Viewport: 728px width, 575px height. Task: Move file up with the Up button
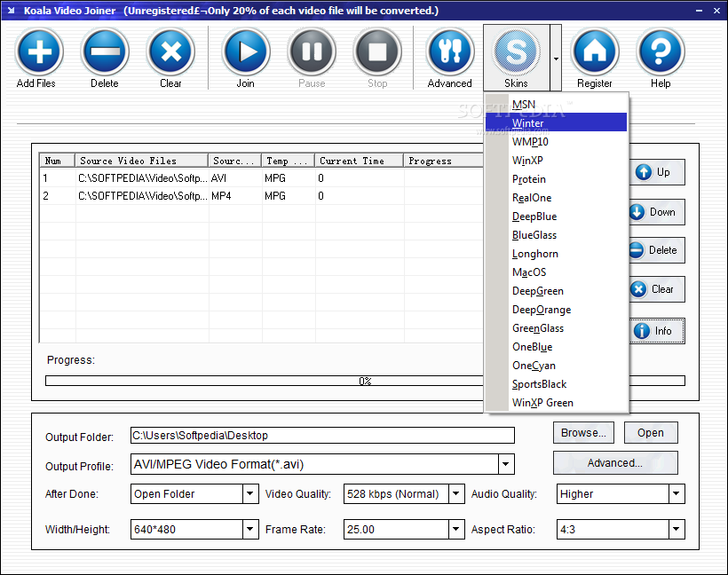(x=656, y=173)
